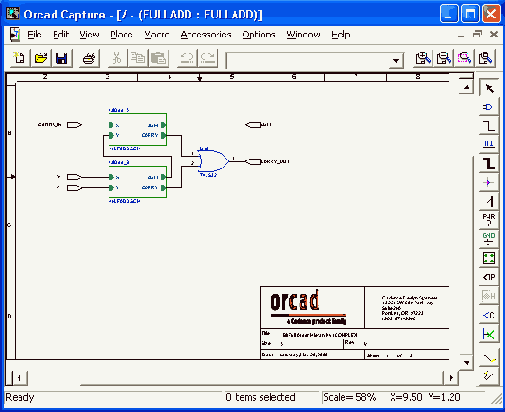The image size is (505, 412).
Task: Click the Zoom Area toolbar icon
Action: (464, 58)
